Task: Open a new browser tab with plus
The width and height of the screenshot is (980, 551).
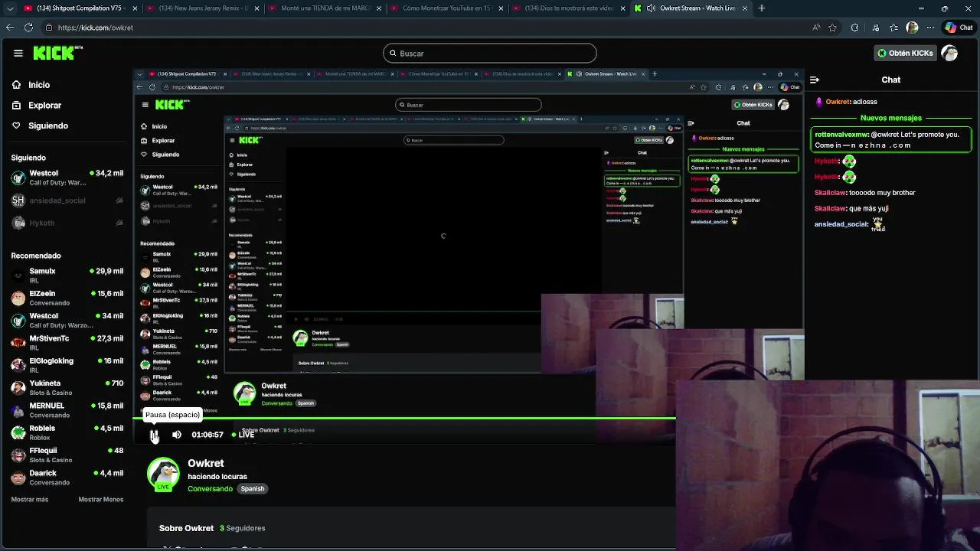Action: click(761, 8)
